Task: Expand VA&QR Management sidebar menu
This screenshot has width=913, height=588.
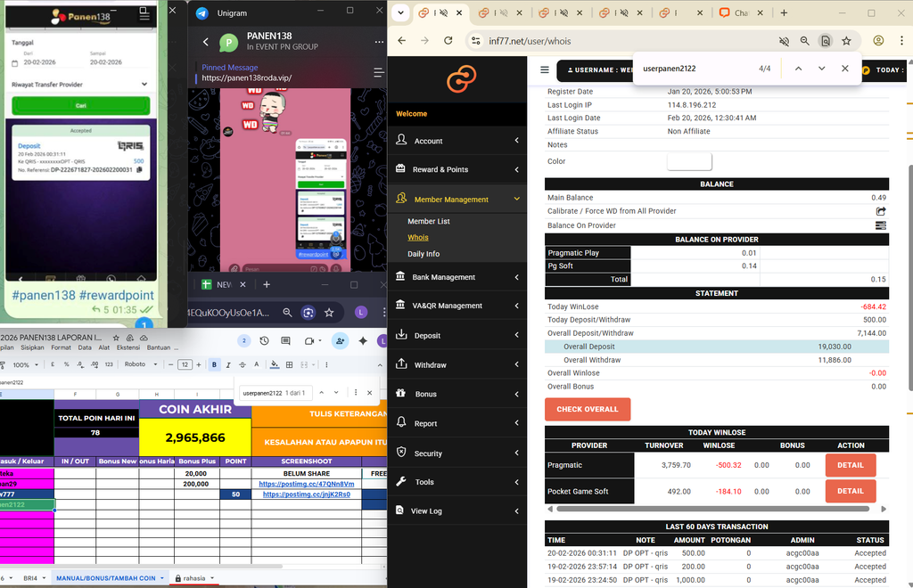Action: coord(457,306)
